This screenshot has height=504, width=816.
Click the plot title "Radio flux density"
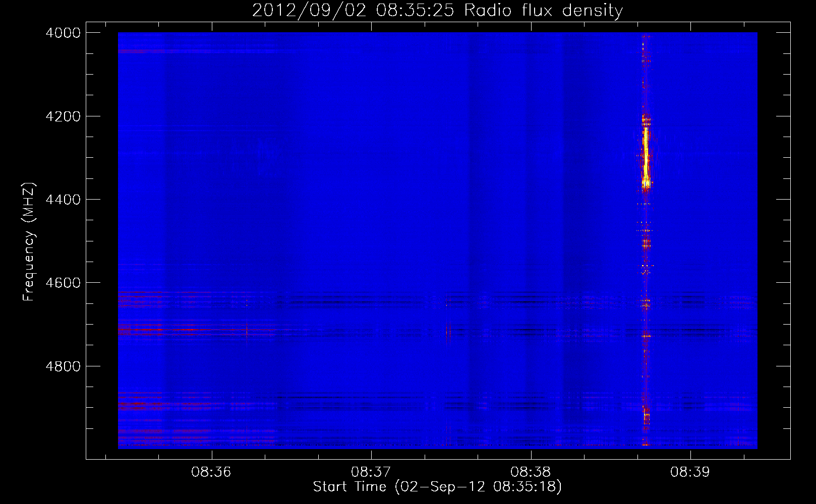pos(543,11)
